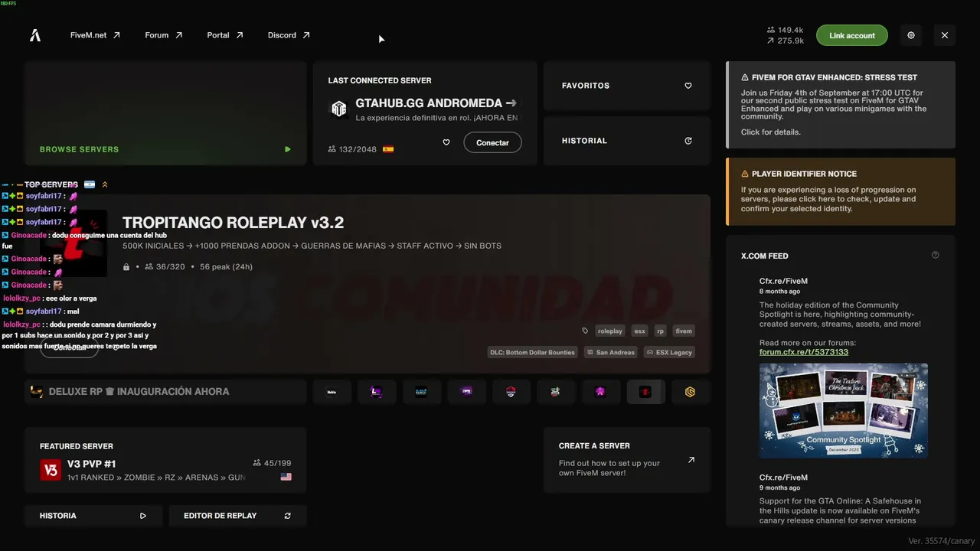This screenshot has width=980, height=551.
Task: Click the US flag on V3 PVP
Action: [286, 477]
